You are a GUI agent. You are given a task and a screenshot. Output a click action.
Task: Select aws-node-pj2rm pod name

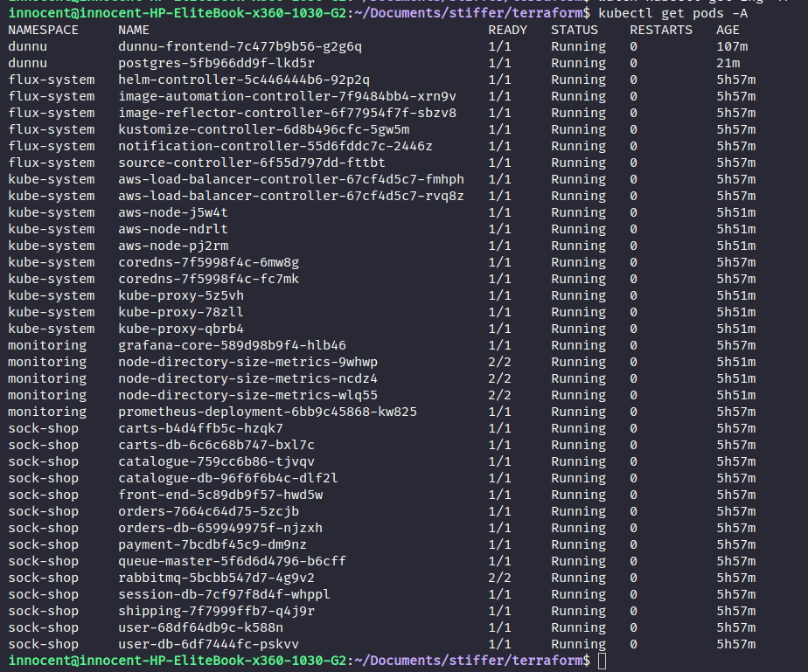pos(173,246)
